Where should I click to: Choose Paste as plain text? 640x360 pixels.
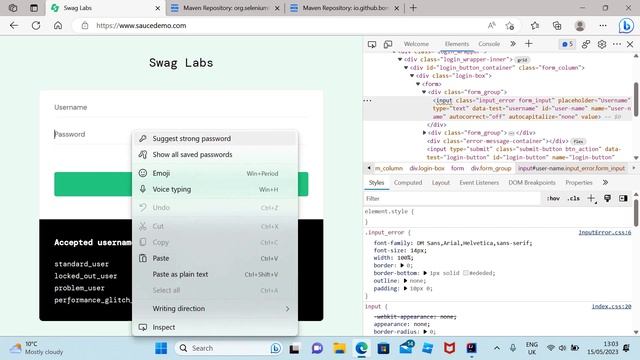215,274
